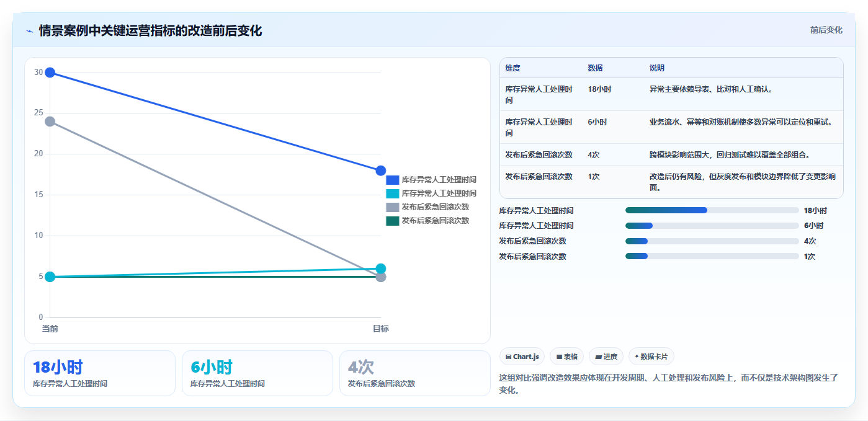Select the 进度 tag chip
The image size is (868, 421).
(x=606, y=357)
